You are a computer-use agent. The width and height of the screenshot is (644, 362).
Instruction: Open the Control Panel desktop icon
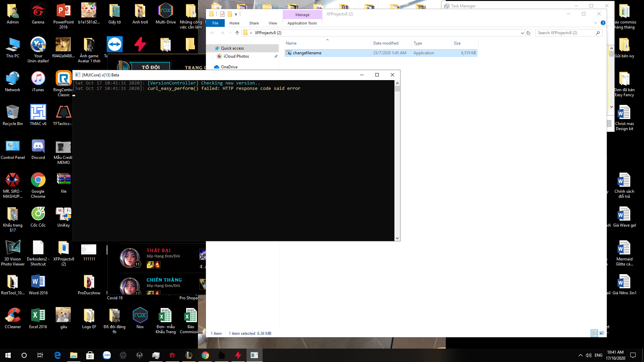tap(13, 149)
